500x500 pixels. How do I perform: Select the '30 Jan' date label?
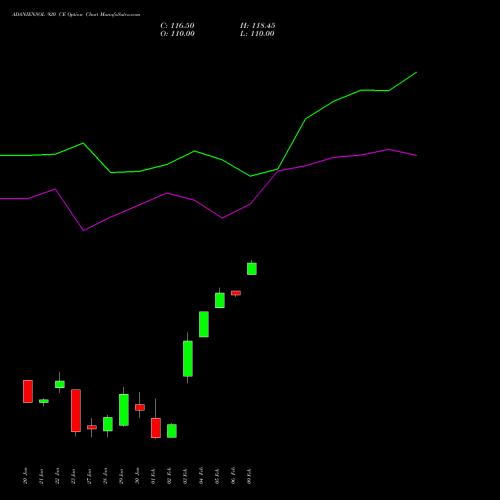[x=138, y=476]
